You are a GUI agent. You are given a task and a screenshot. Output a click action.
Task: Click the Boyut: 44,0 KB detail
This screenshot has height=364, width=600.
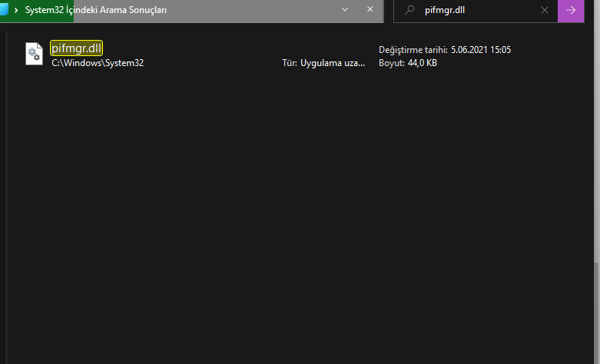coord(408,63)
